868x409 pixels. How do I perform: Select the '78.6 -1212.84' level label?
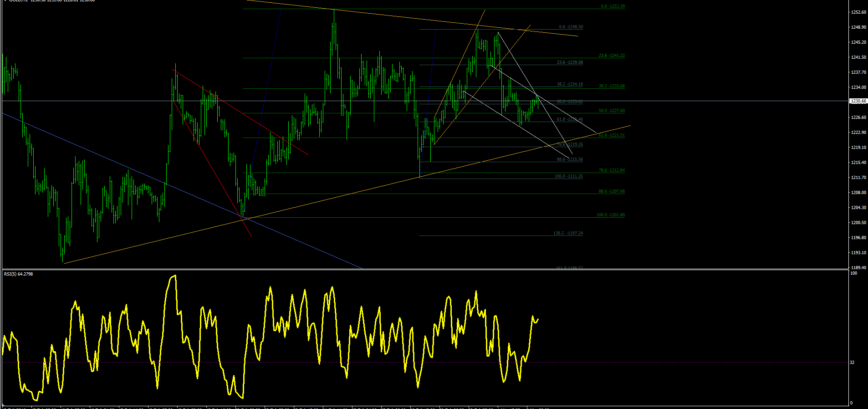click(612, 170)
